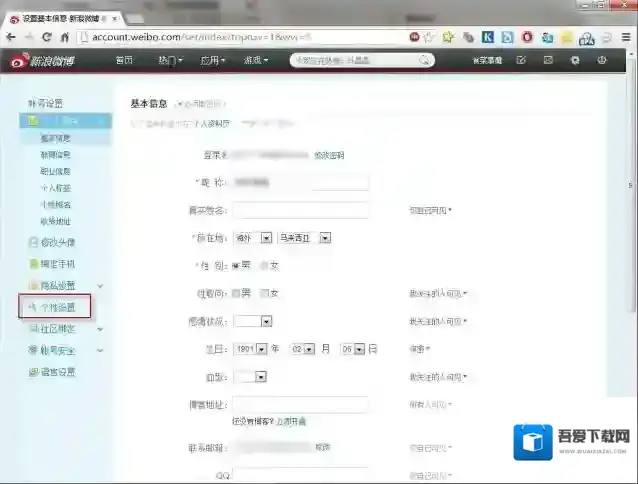Click the 修改 link beside the contact email
This screenshot has width=638, height=484.
click(323, 447)
